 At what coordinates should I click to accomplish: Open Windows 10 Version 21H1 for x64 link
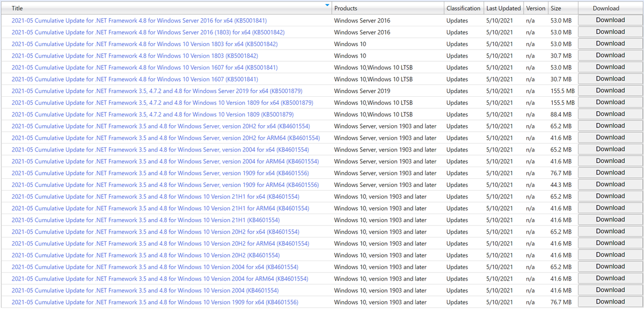point(155,197)
